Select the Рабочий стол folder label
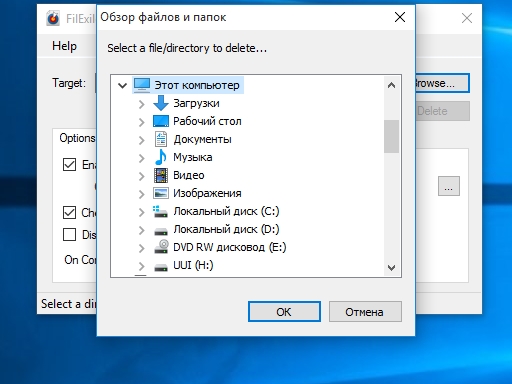 point(207,121)
